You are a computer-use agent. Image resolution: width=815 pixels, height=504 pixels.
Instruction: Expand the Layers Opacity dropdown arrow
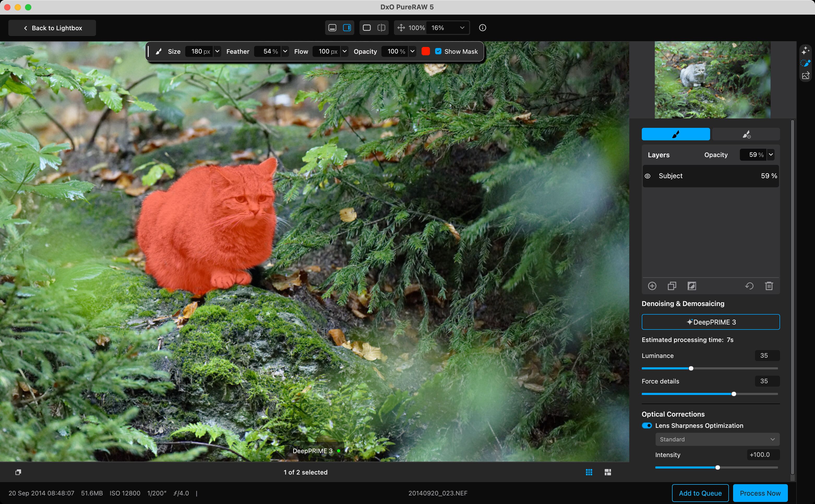[x=771, y=155]
